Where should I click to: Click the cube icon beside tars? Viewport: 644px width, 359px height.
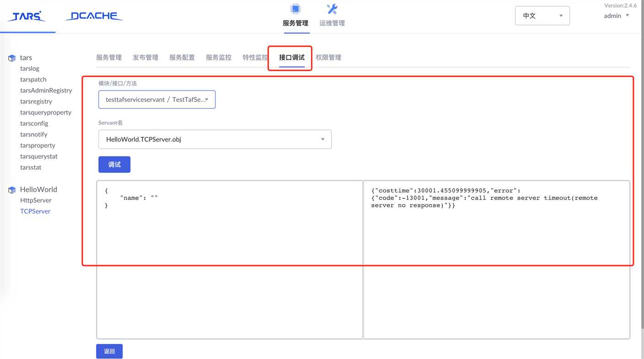[12, 58]
